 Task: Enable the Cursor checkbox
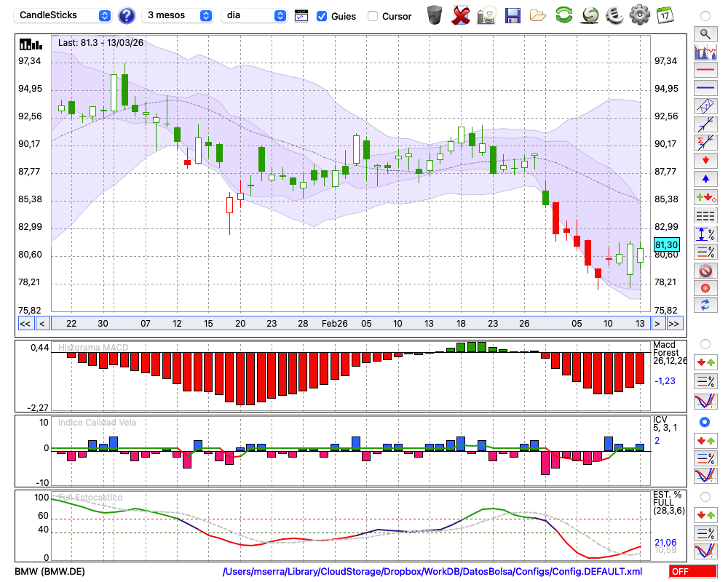[372, 16]
